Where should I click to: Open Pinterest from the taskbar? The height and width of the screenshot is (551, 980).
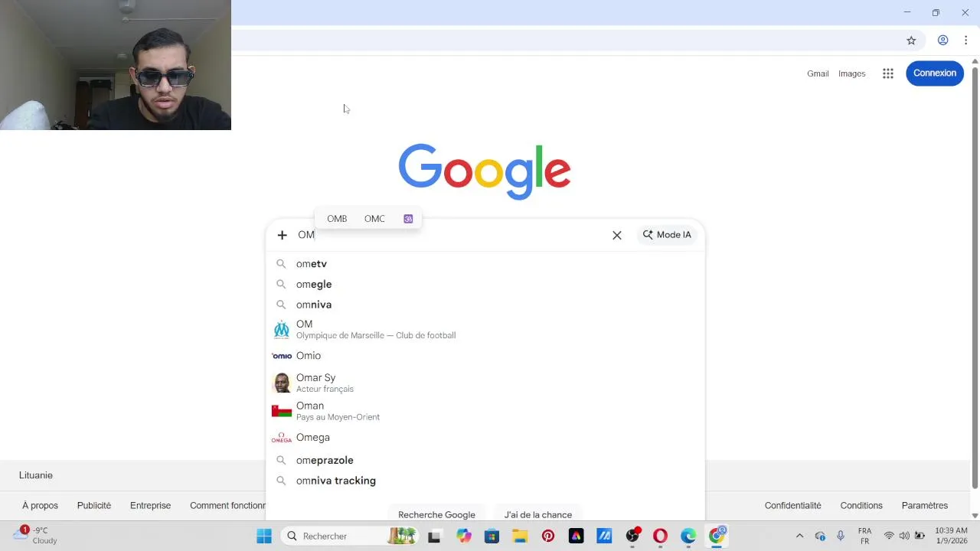coord(548,536)
